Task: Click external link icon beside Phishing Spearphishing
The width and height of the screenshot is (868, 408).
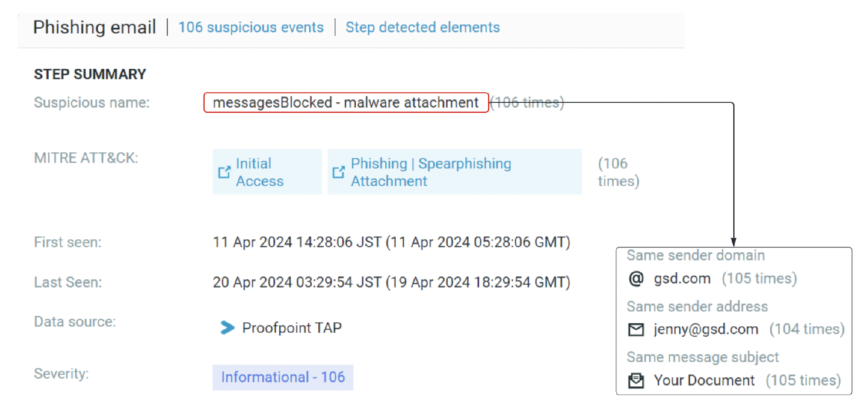Action: point(338,172)
